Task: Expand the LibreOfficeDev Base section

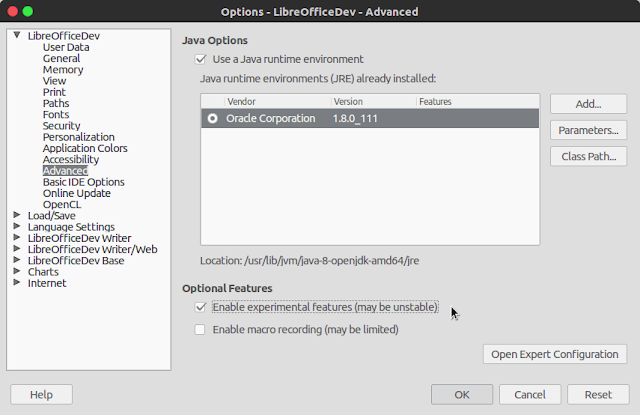Action: tap(17, 260)
